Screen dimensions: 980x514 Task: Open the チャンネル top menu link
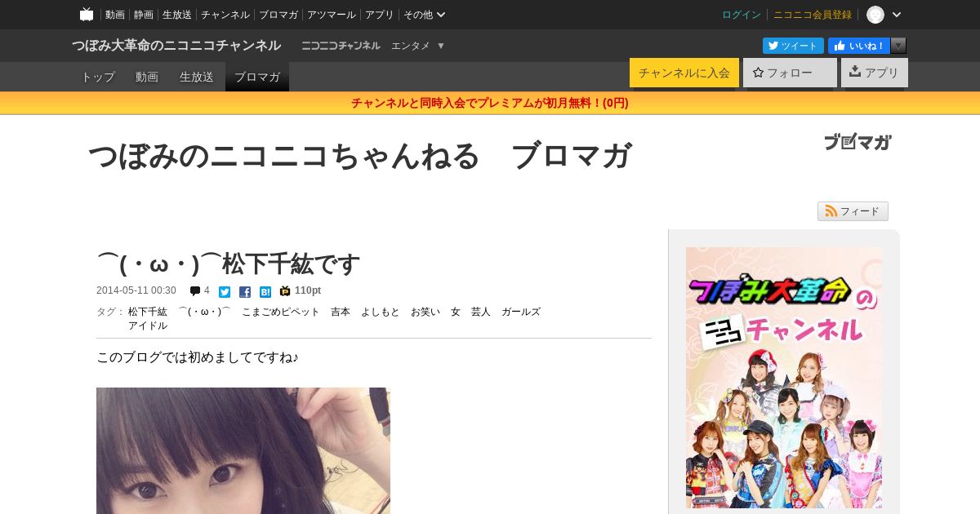[225, 15]
